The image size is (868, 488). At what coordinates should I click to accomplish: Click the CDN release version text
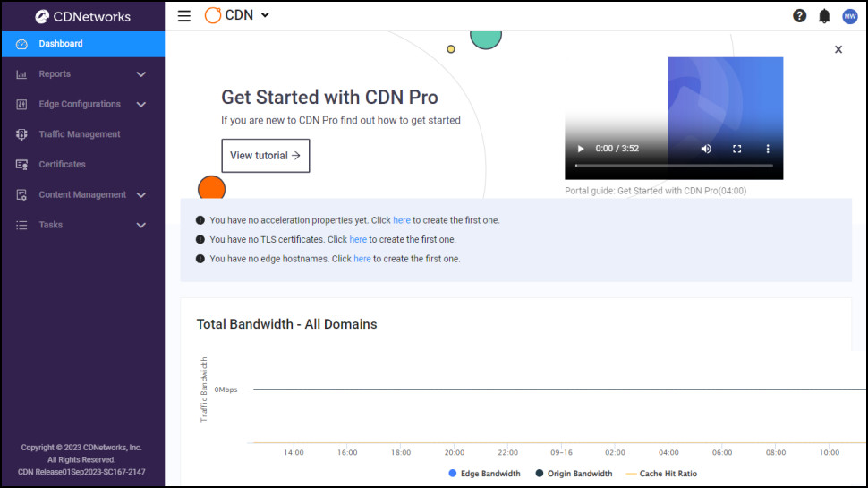click(x=81, y=472)
